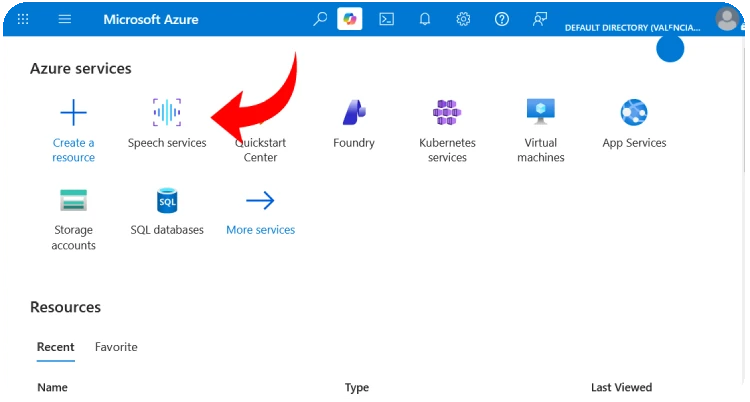Open Cloud Shell terminal icon
750x402 pixels.
386,19
